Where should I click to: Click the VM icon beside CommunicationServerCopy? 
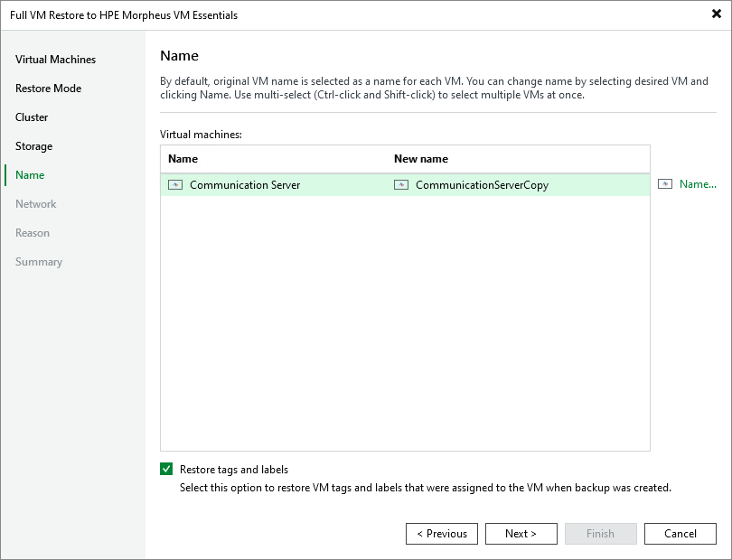tap(400, 183)
